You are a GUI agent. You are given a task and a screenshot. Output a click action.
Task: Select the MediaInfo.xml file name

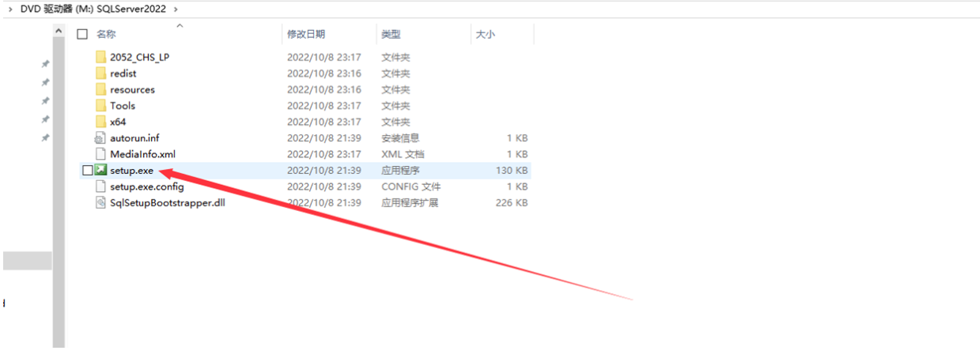pyautogui.click(x=142, y=154)
